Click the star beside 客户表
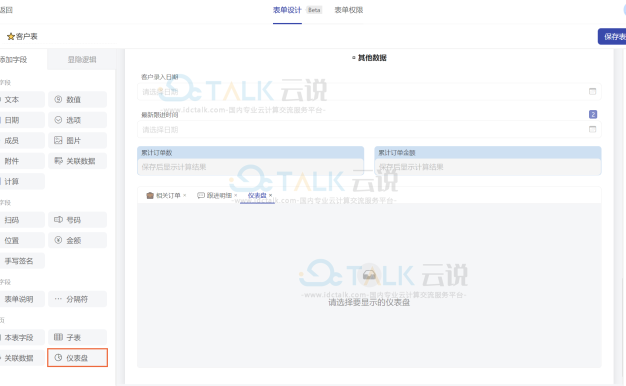The height and width of the screenshot is (386, 626). pyautogui.click(x=11, y=37)
